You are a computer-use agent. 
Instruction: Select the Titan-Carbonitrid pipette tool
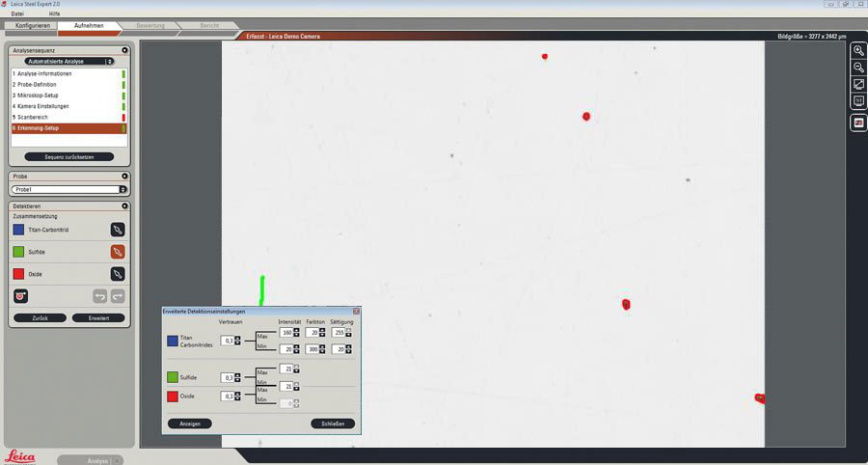coord(118,230)
